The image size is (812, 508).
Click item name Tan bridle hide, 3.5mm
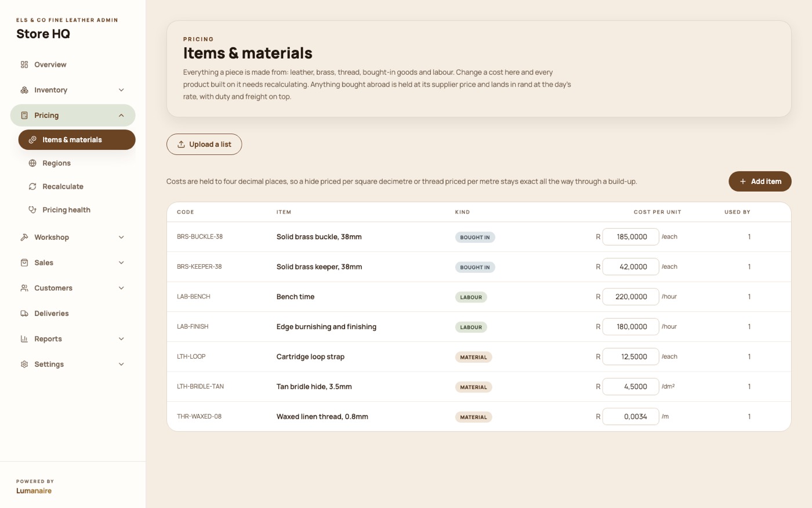pyautogui.click(x=314, y=387)
